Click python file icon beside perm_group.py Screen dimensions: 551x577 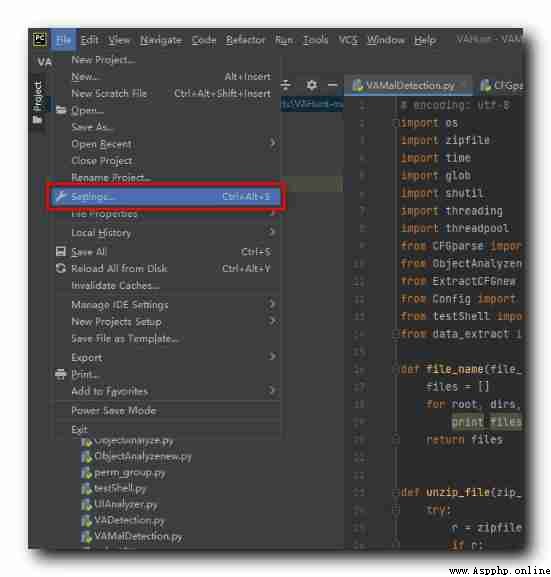(86, 473)
